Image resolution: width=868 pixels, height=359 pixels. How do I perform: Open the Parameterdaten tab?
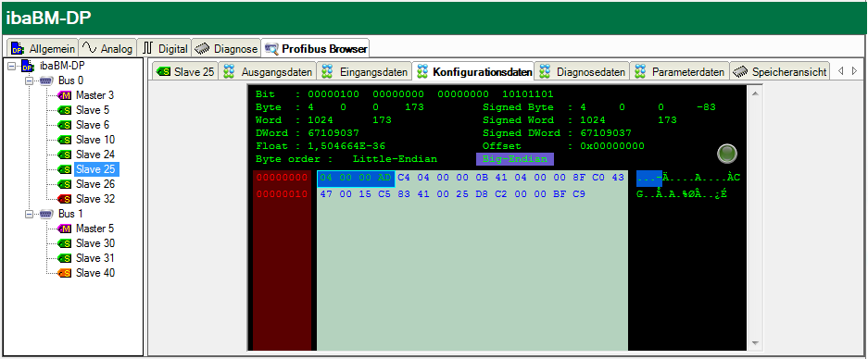coord(680,71)
